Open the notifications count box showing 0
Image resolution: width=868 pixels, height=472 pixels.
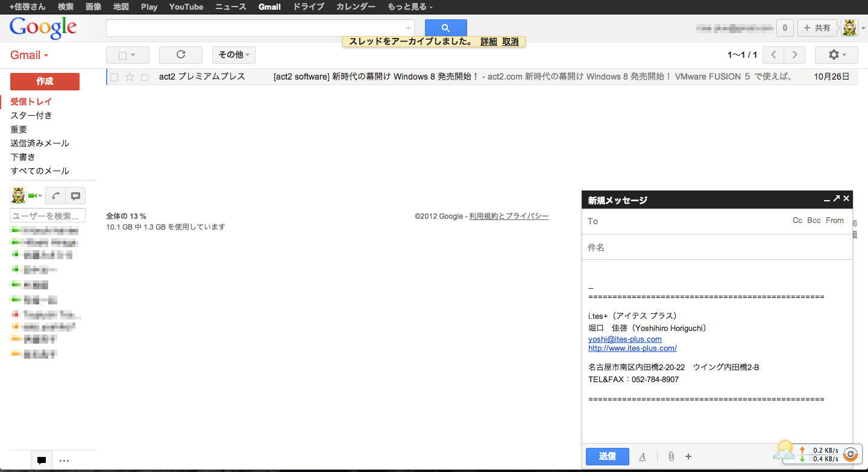[x=784, y=28]
